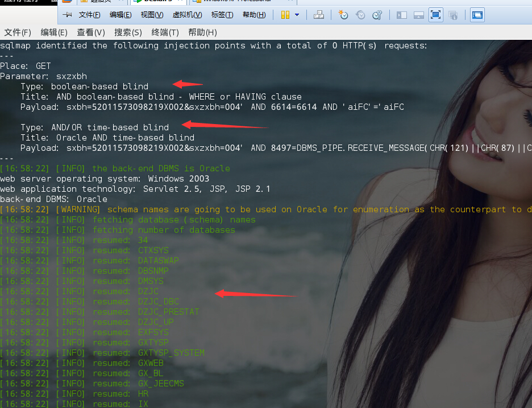532x408 pixels.
Task: Enter full screen mode
Action: click(435, 15)
